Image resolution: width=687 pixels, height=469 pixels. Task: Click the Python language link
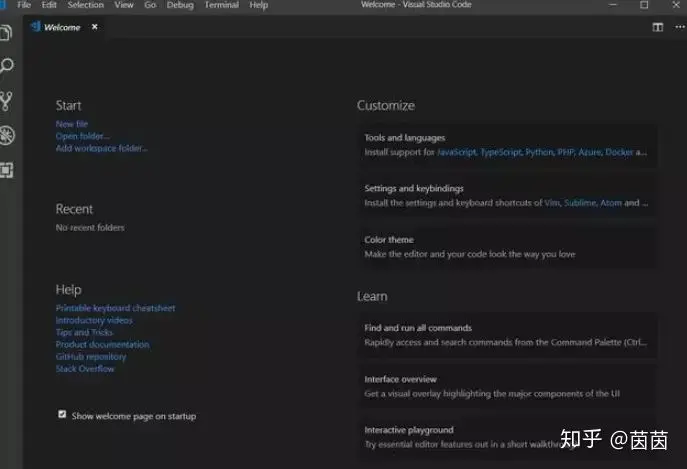tap(539, 152)
